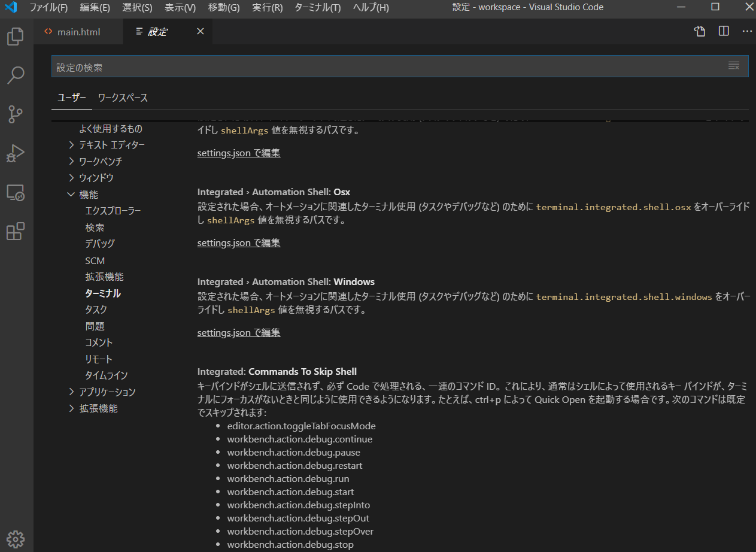Select タスク under 機能
The height and width of the screenshot is (552, 756).
coord(96,310)
